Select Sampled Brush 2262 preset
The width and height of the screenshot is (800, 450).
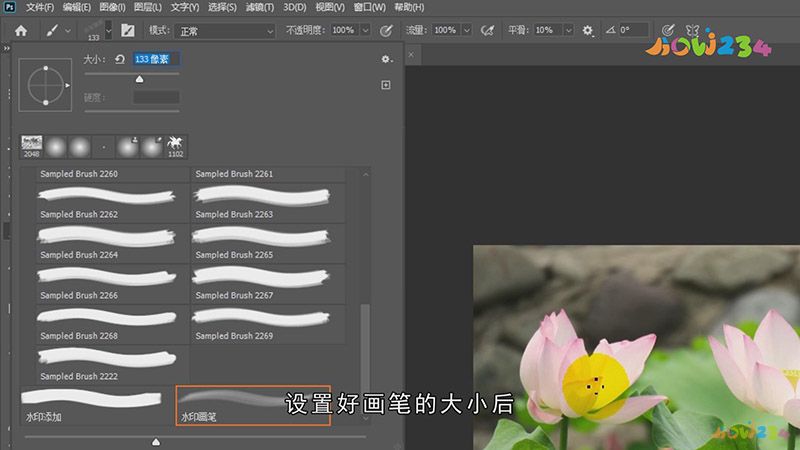coord(112,203)
